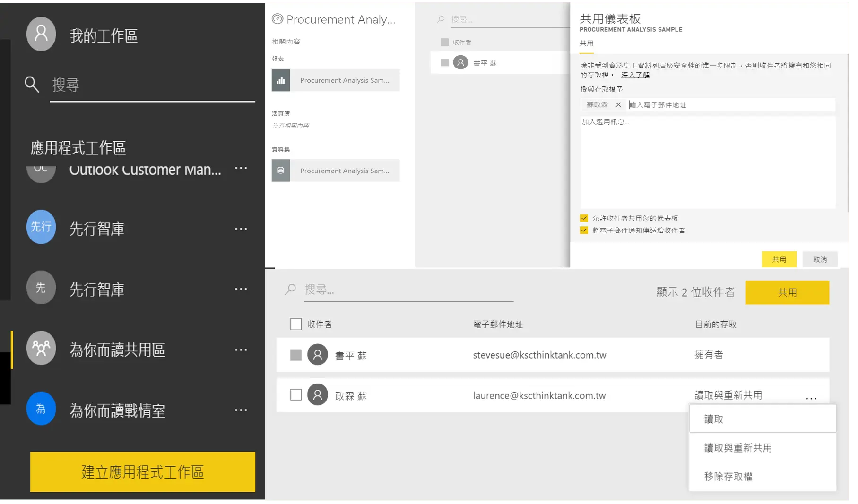Open the 深入了解 link

pyautogui.click(x=636, y=76)
